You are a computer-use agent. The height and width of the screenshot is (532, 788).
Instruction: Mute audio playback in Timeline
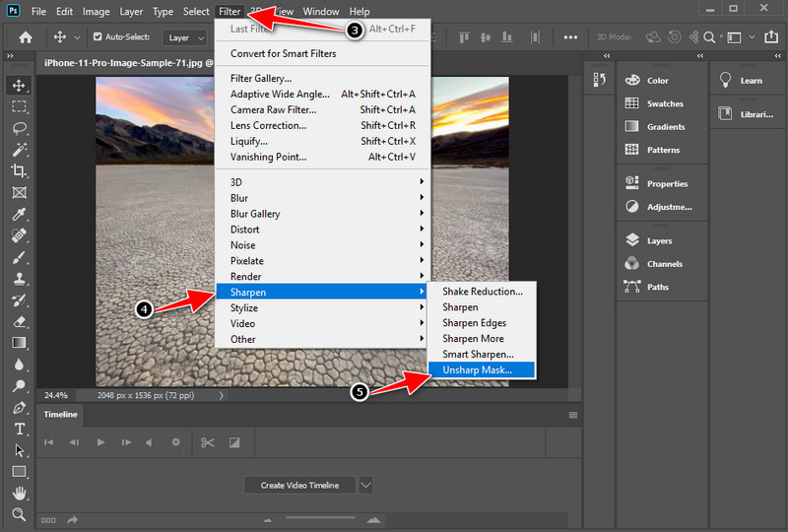150,443
